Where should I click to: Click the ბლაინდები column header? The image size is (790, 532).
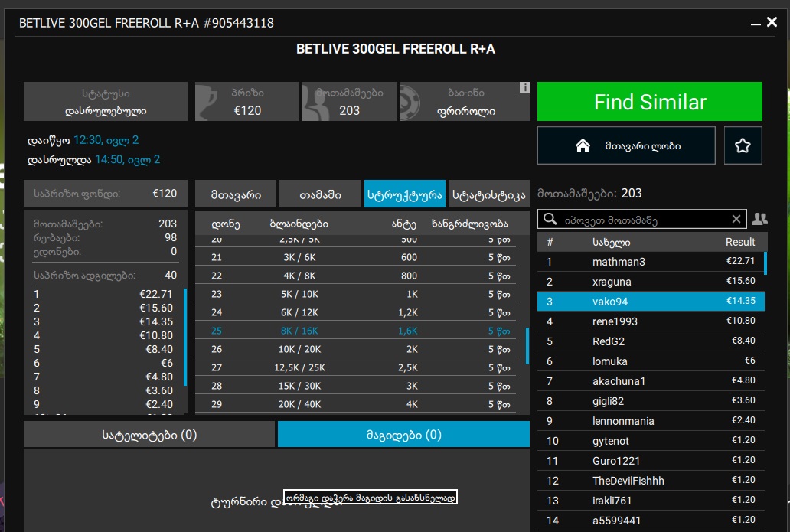point(299,224)
